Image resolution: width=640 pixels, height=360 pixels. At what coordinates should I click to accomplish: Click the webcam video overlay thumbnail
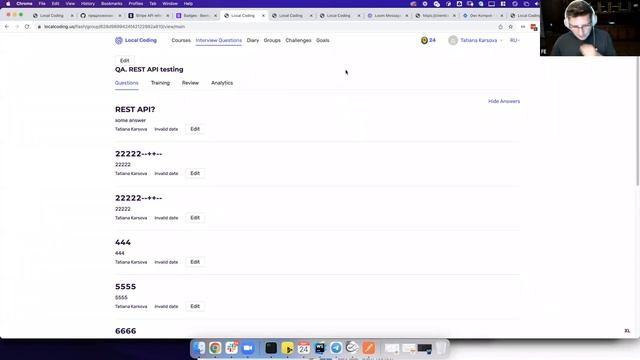click(590, 28)
